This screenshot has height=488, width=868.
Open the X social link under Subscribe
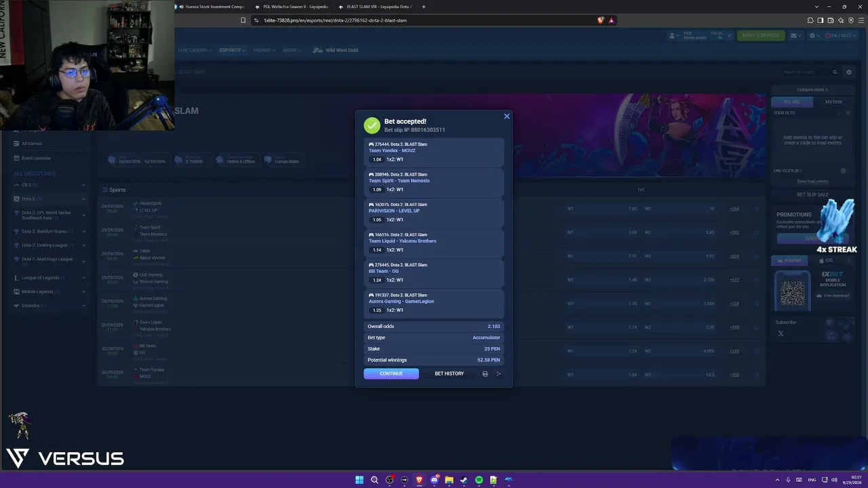[x=781, y=333]
